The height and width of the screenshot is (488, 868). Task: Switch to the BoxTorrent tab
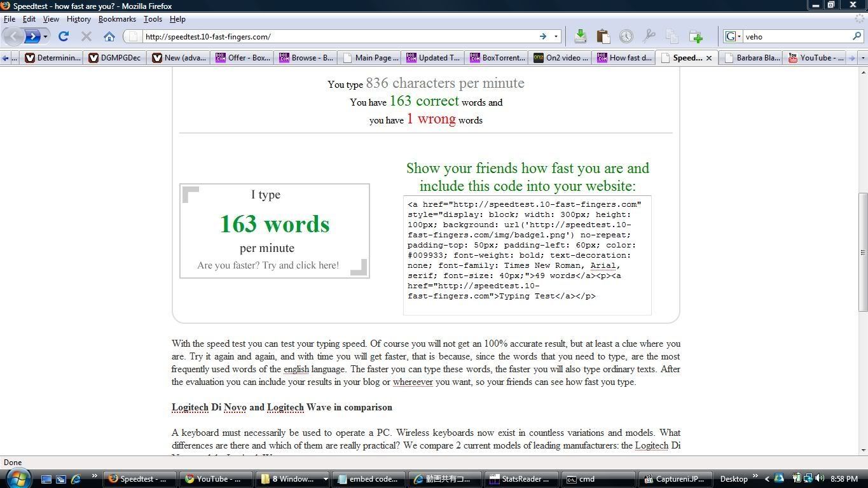[497, 58]
